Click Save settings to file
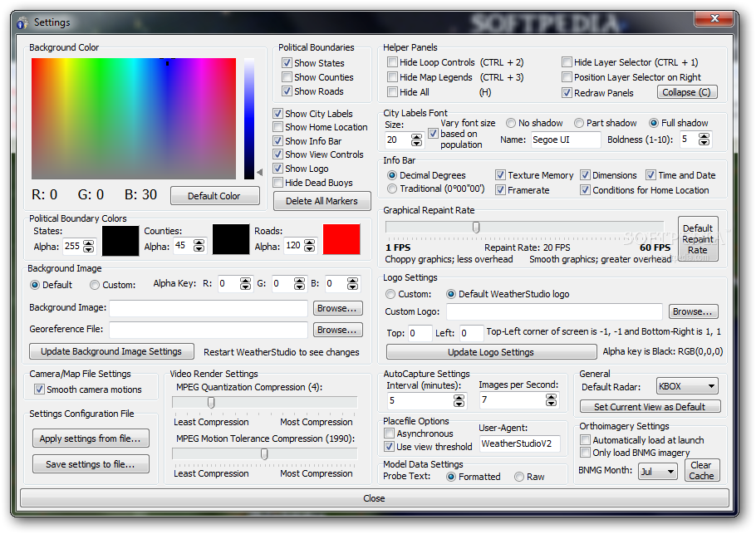This screenshot has height=534, width=756. [91, 464]
